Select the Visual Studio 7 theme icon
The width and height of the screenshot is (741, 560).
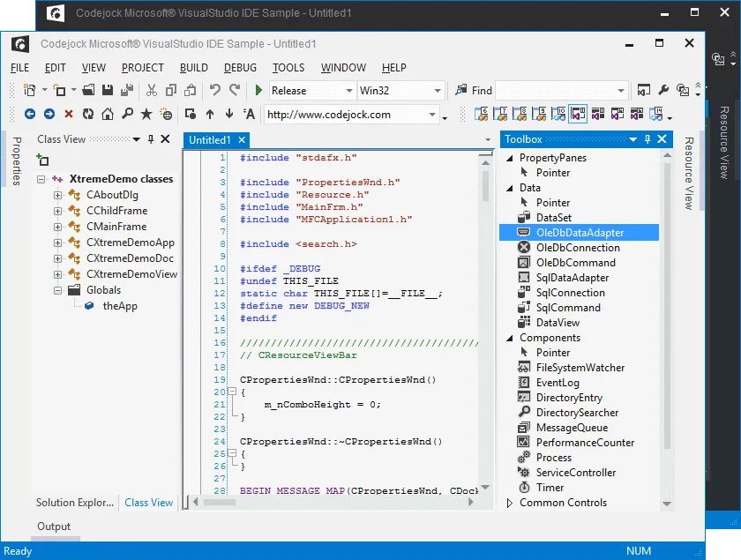(x=500, y=114)
